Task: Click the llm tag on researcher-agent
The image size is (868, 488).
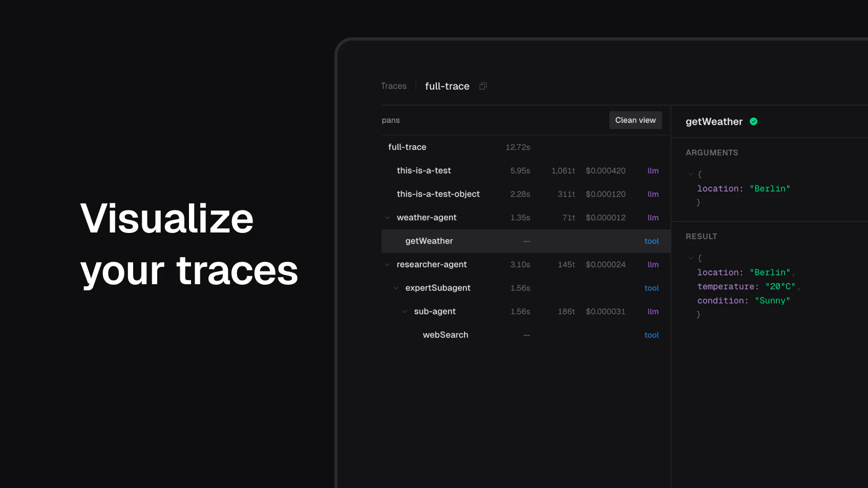Action: [x=653, y=265]
